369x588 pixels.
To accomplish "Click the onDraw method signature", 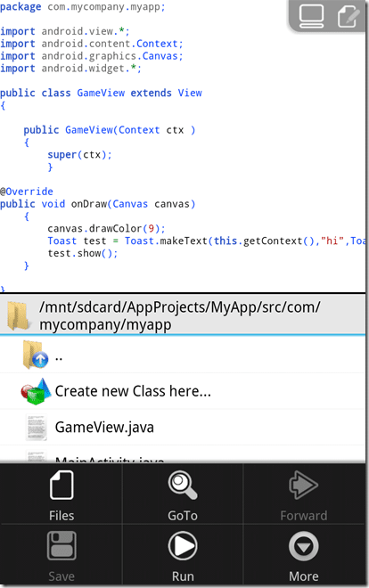I will 97,204.
